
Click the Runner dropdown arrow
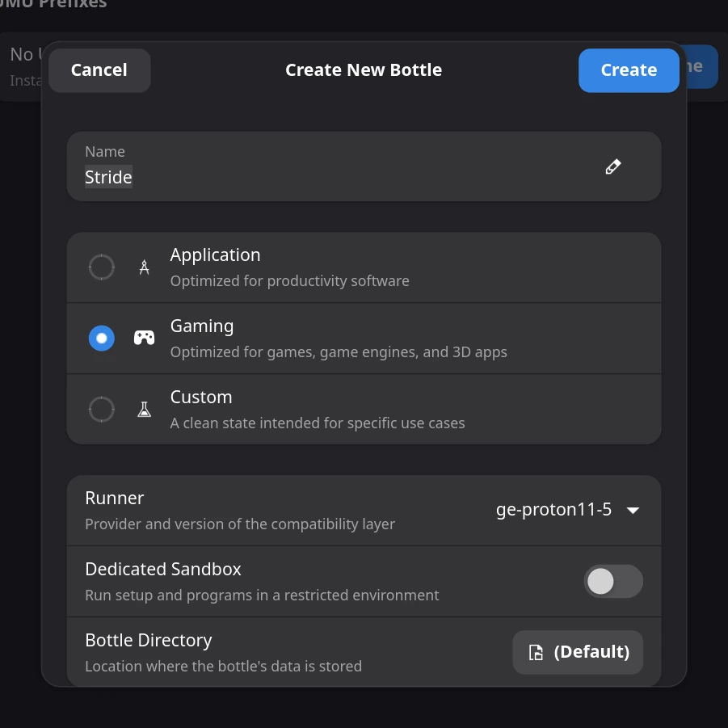click(633, 511)
